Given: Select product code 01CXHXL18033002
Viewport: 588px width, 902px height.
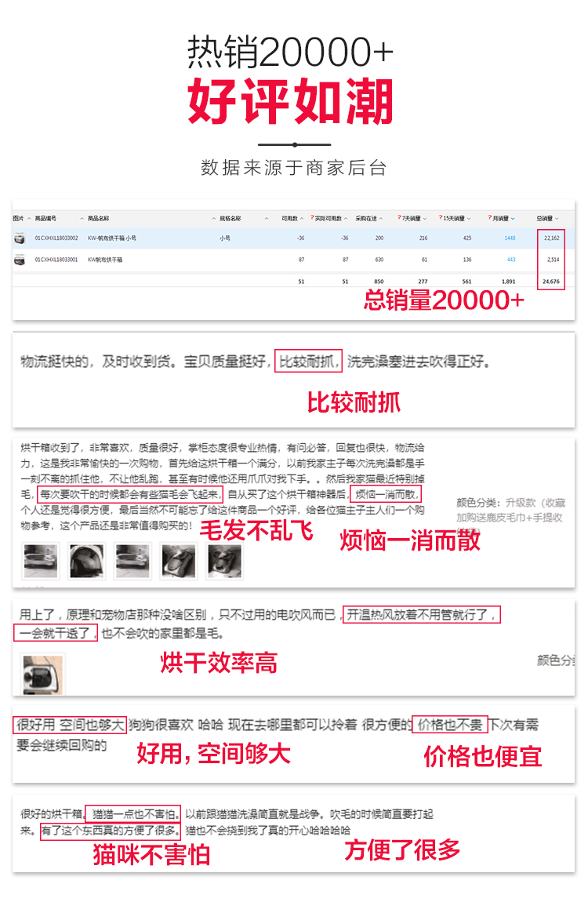Looking at the screenshot, I should tap(56, 238).
